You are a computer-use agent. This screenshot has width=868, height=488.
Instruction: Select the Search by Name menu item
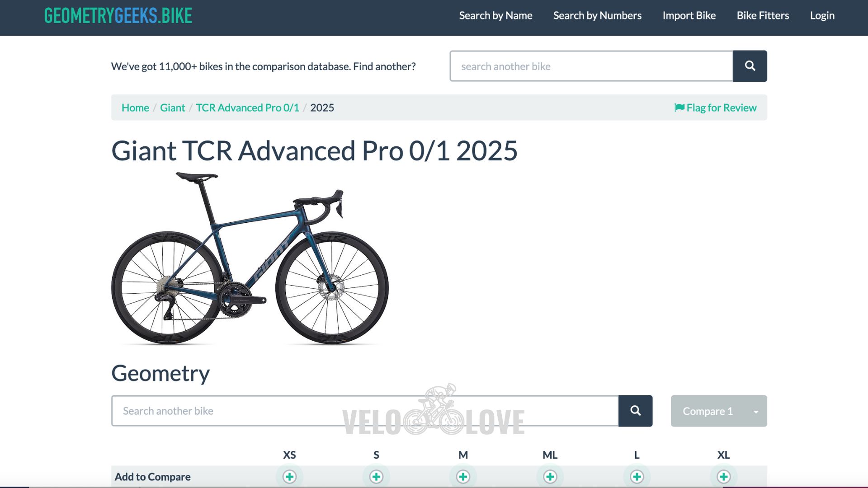495,15
